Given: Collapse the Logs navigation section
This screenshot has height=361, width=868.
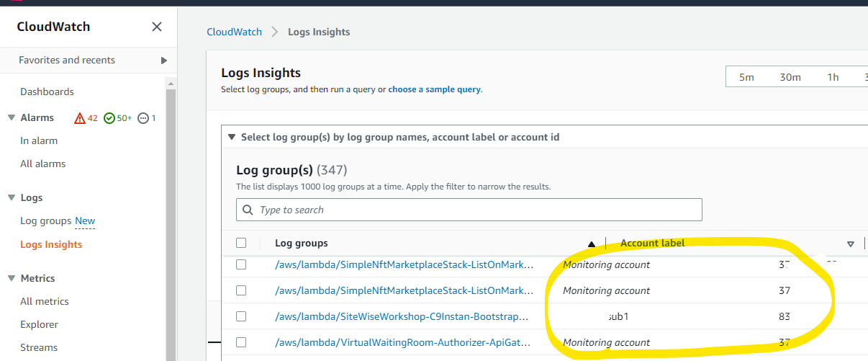Looking at the screenshot, I should click(x=12, y=197).
